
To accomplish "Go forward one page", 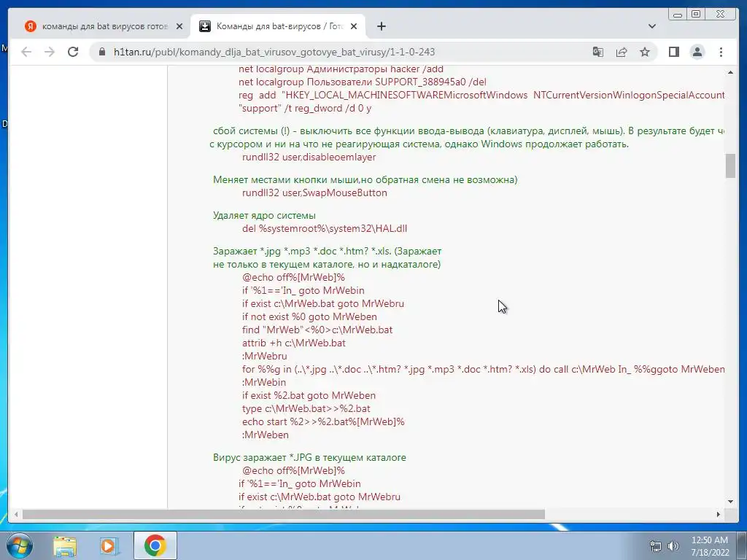I will point(50,52).
